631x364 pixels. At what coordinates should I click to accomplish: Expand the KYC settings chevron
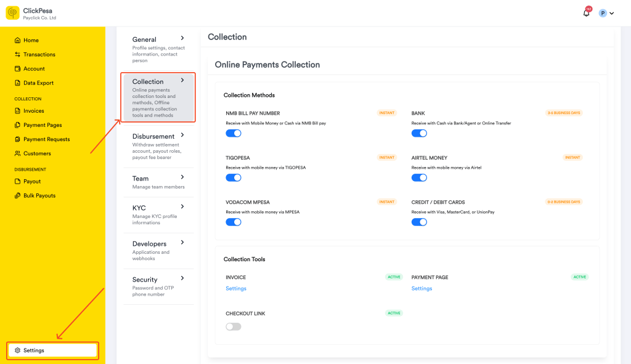point(182,206)
